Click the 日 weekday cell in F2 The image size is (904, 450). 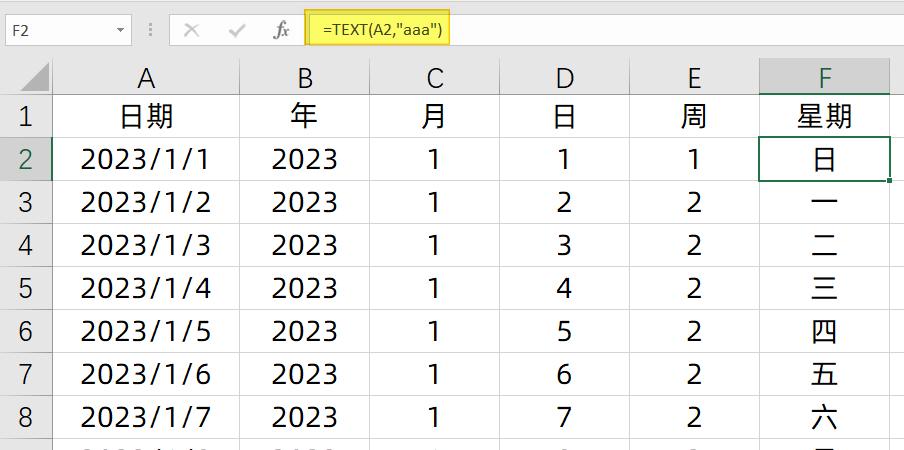(824, 159)
